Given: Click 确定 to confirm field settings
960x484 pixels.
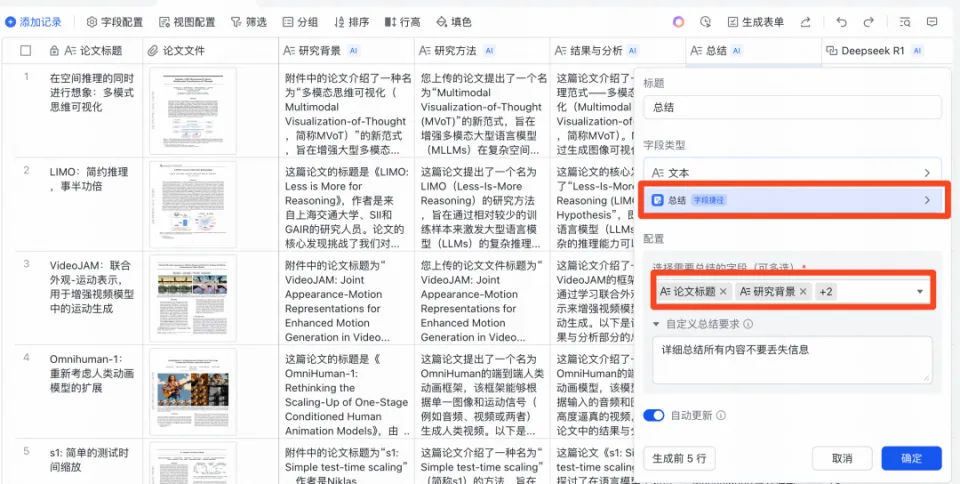Looking at the screenshot, I should point(912,458).
